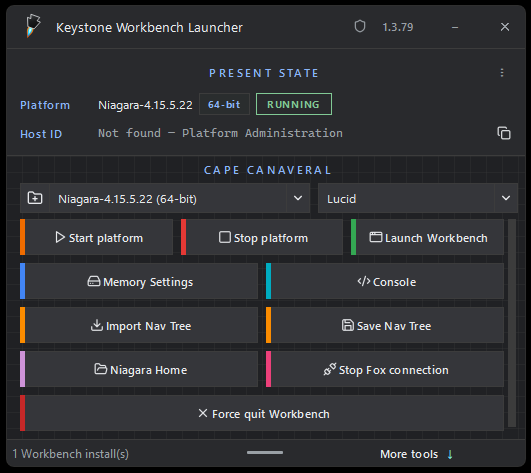Click the Keystone rocket app logo

coord(33,26)
